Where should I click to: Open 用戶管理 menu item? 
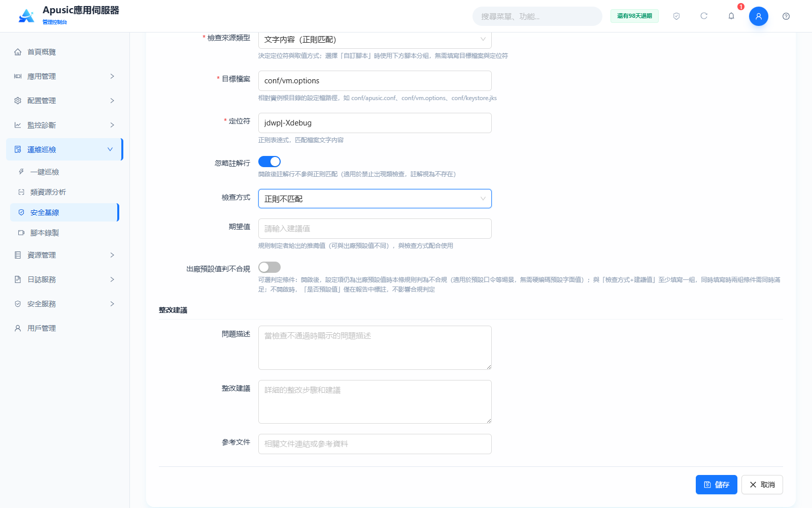(64, 328)
